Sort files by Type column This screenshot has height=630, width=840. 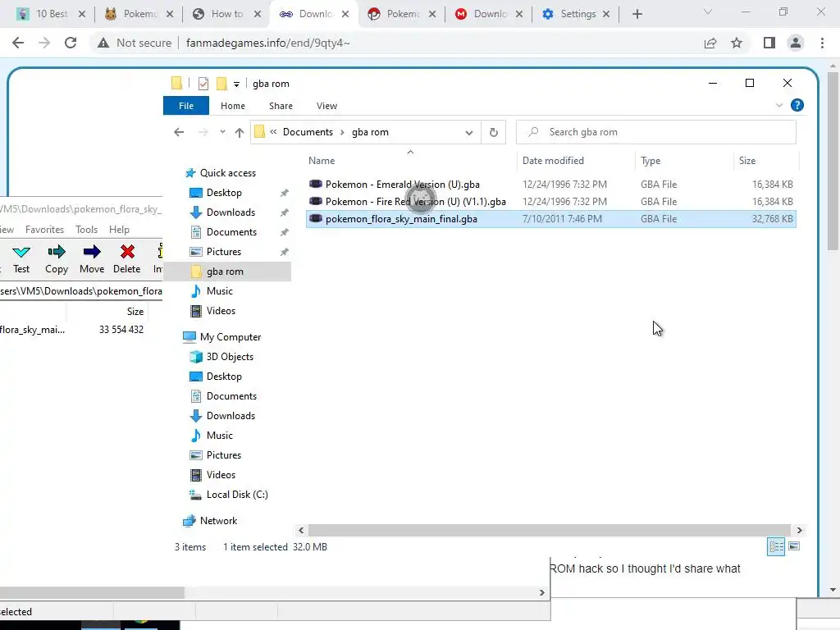pyautogui.click(x=651, y=161)
